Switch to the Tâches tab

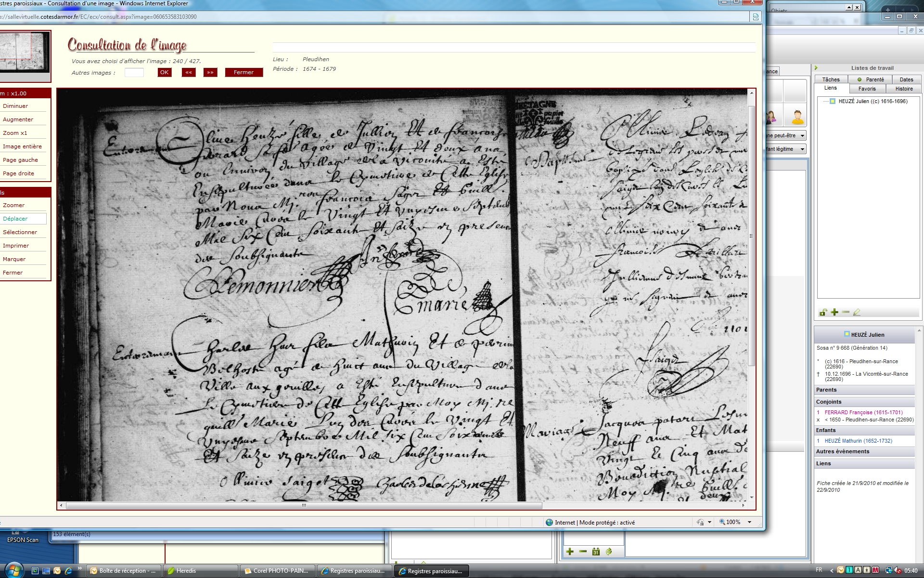pyautogui.click(x=831, y=79)
